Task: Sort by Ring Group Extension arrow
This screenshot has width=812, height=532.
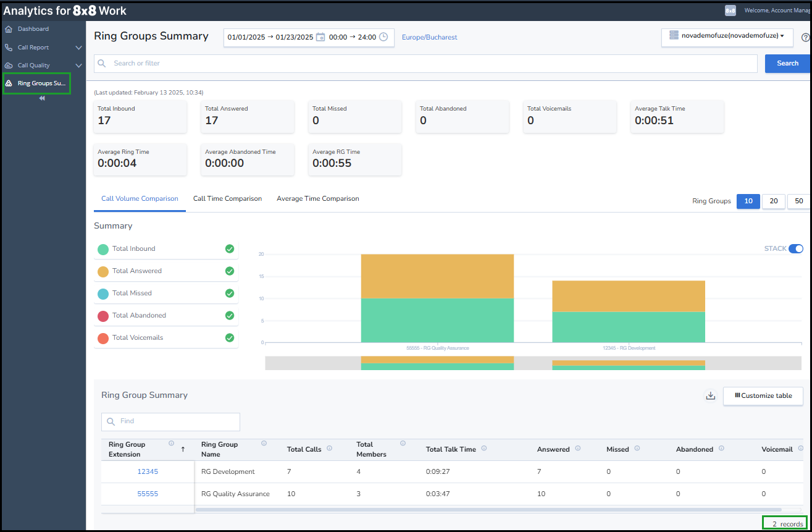Action: coord(183,449)
